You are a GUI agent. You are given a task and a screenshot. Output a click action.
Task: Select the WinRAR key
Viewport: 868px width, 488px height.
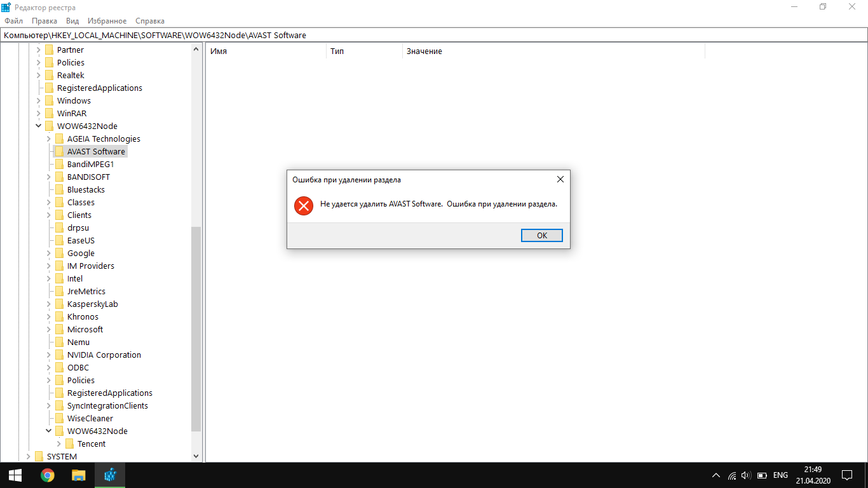[x=72, y=113]
